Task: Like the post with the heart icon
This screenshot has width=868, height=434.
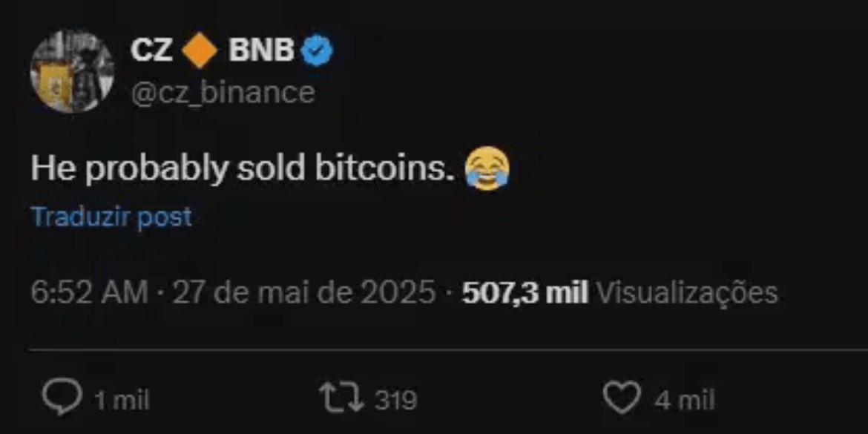Action: [x=622, y=398]
